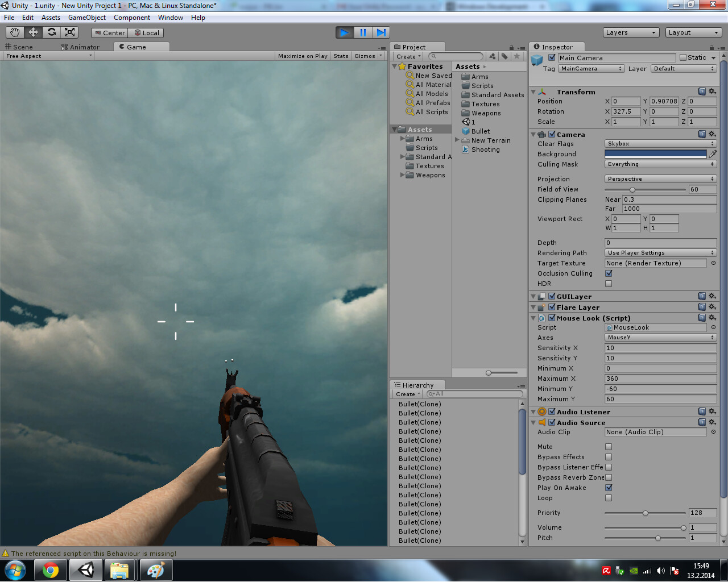Switch to the Scene tab
The height and width of the screenshot is (582, 728).
23,47
